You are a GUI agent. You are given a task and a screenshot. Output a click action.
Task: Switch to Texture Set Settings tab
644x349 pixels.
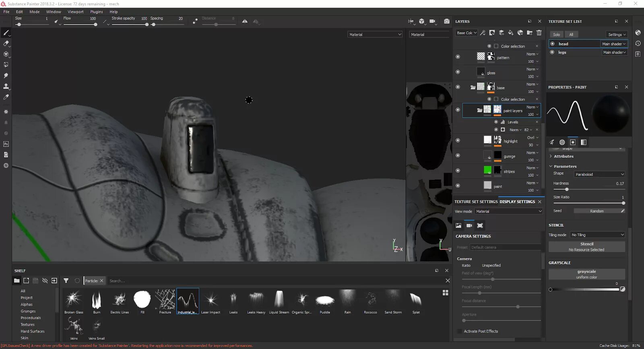coord(476,202)
